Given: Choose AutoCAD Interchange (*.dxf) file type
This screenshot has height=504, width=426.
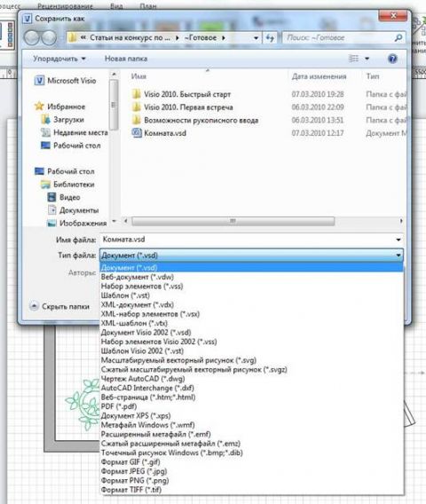Looking at the screenshot, I should 252,388.
